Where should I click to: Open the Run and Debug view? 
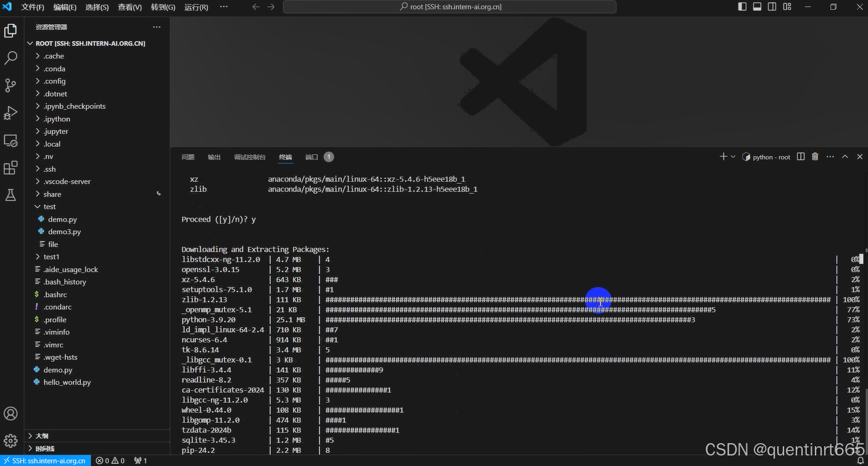[10, 113]
